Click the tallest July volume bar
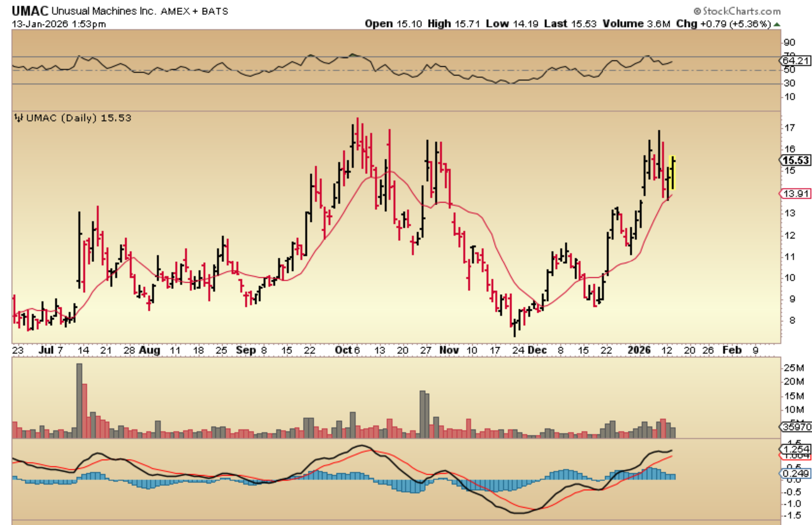Viewport: 812px width, 525px height. (x=79, y=400)
